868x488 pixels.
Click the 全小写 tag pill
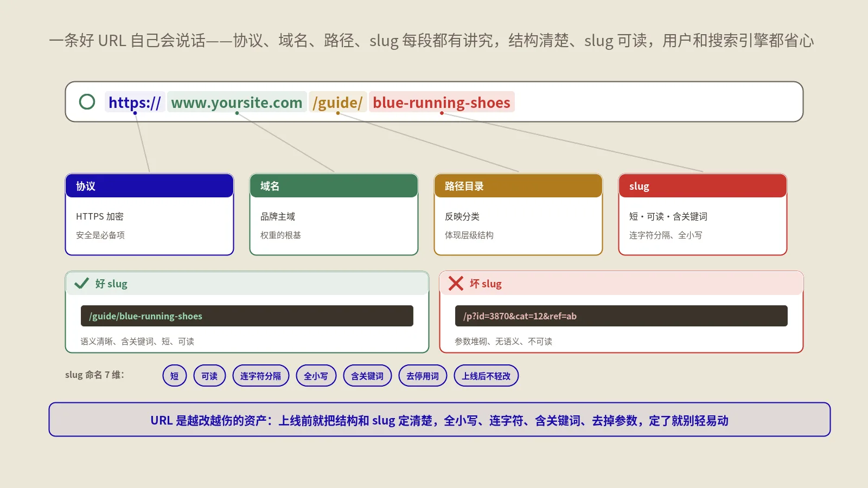click(x=316, y=376)
